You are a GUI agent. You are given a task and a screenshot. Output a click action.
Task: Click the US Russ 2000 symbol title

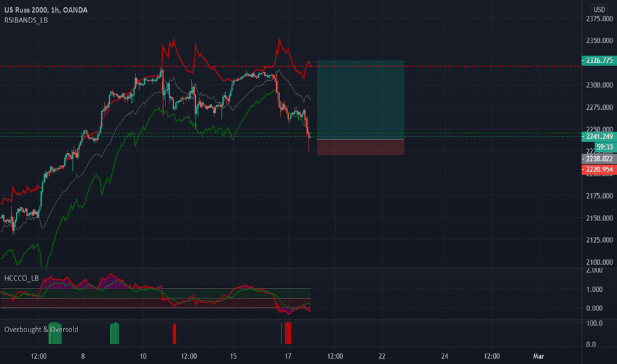coord(46,10)
